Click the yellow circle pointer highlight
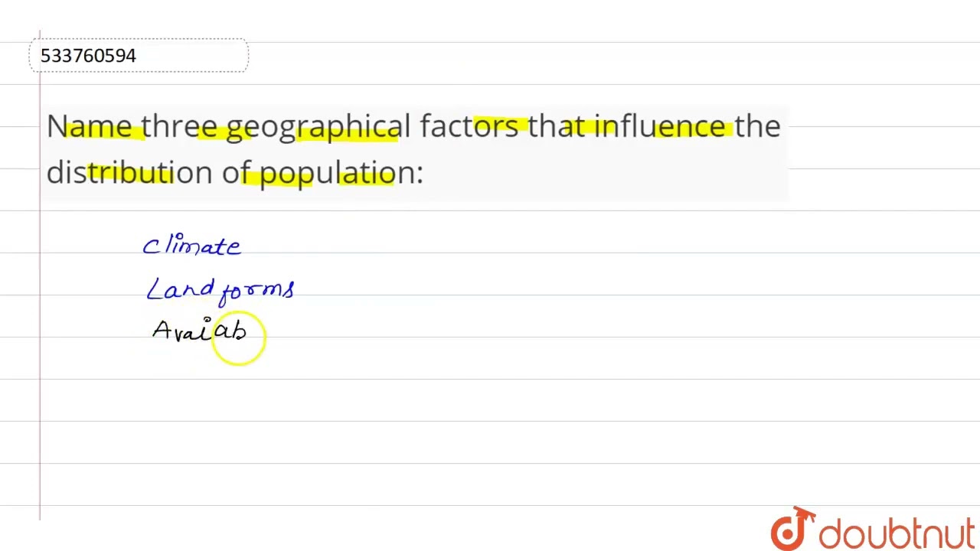Image resolution: width=980 pixels, height=551 pixels. coord(239,338)
